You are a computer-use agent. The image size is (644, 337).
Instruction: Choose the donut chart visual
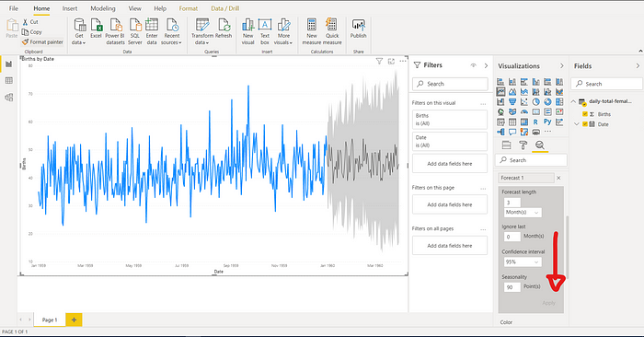point(547,101)
